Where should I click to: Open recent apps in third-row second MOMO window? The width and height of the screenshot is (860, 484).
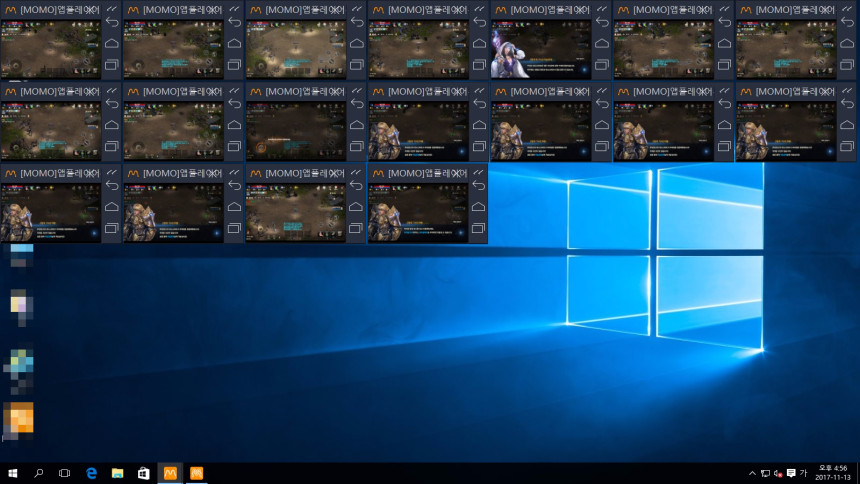[235, 228]
